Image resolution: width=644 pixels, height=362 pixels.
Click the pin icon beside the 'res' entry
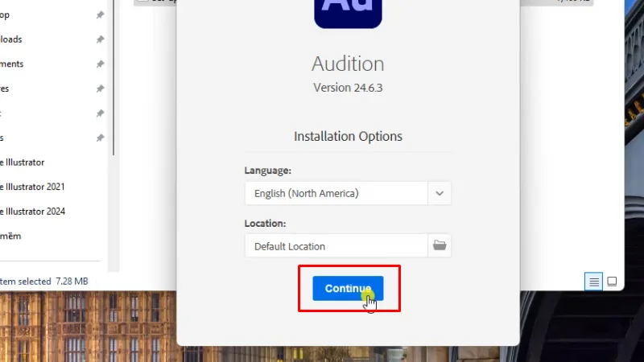coord(100,88)
